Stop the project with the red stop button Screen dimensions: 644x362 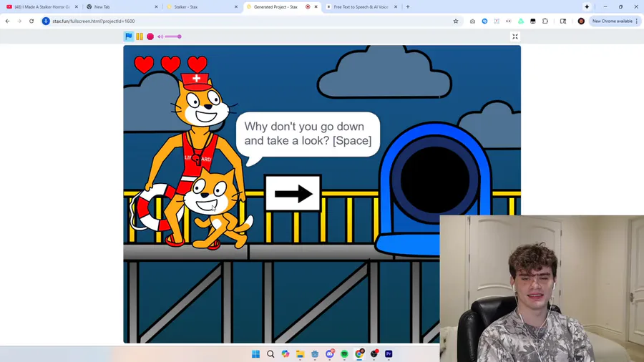click(x=150, y=36)
